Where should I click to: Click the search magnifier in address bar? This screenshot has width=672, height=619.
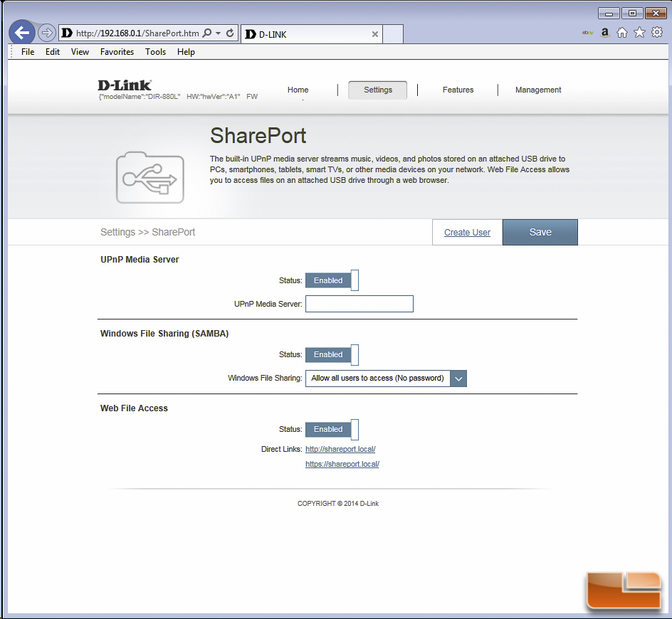(207, 33)
